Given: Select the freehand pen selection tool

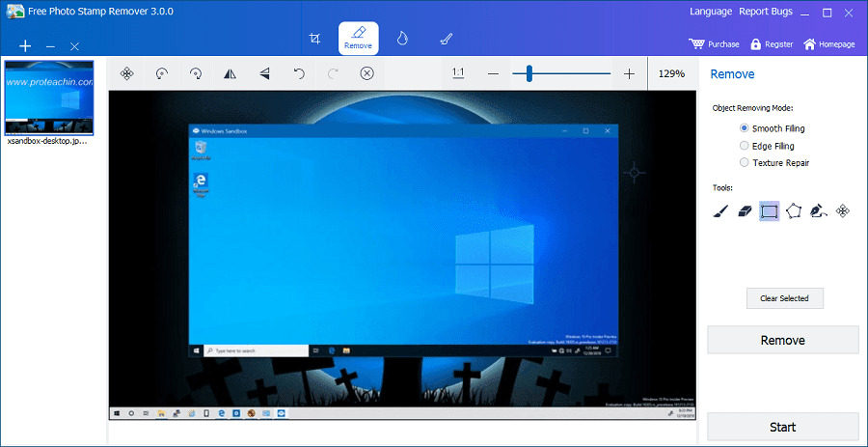Looking at the screenshot, I should pyautogui.click(x=818, y=211).
